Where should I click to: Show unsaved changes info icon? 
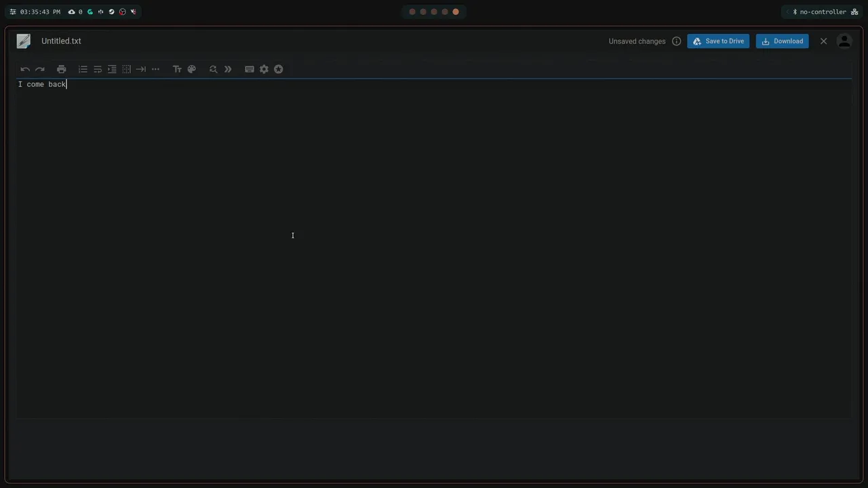pos(676,41)
